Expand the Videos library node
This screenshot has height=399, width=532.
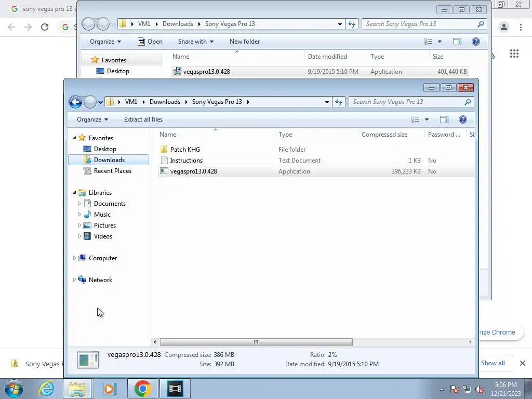pyautogui.click(x=79, y=236)
